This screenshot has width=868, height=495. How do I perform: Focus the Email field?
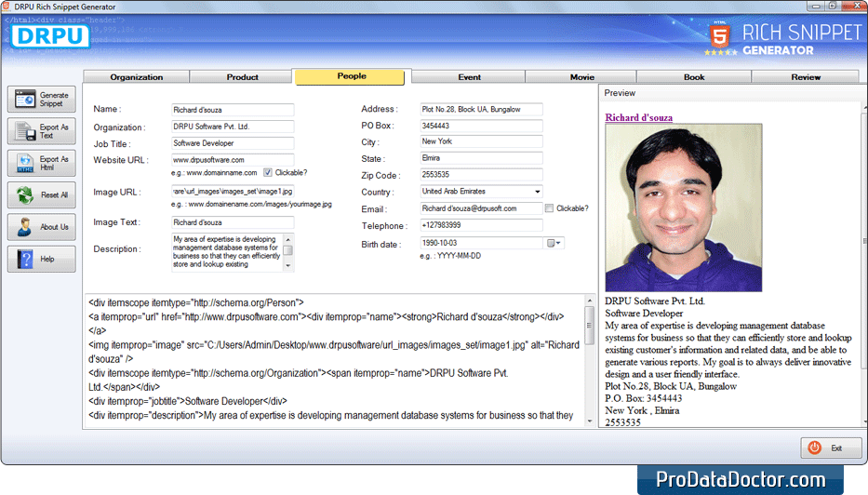click(x=481, y=208)
